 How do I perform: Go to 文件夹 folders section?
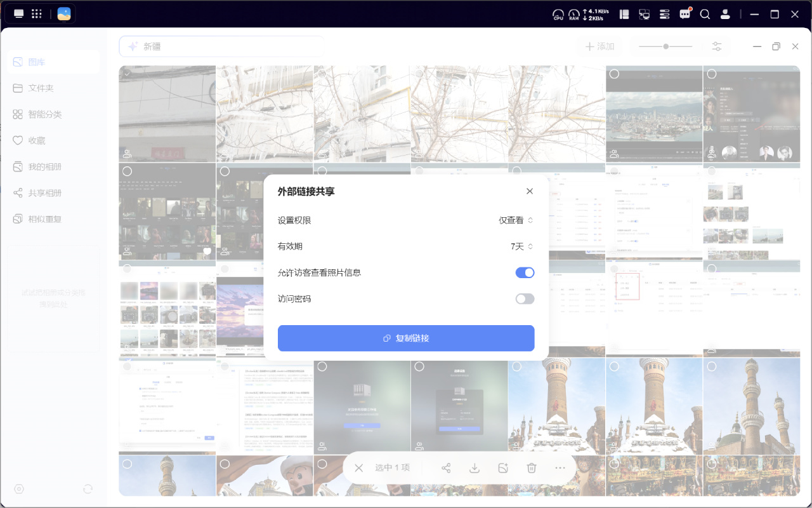click(x=53, y=88)
